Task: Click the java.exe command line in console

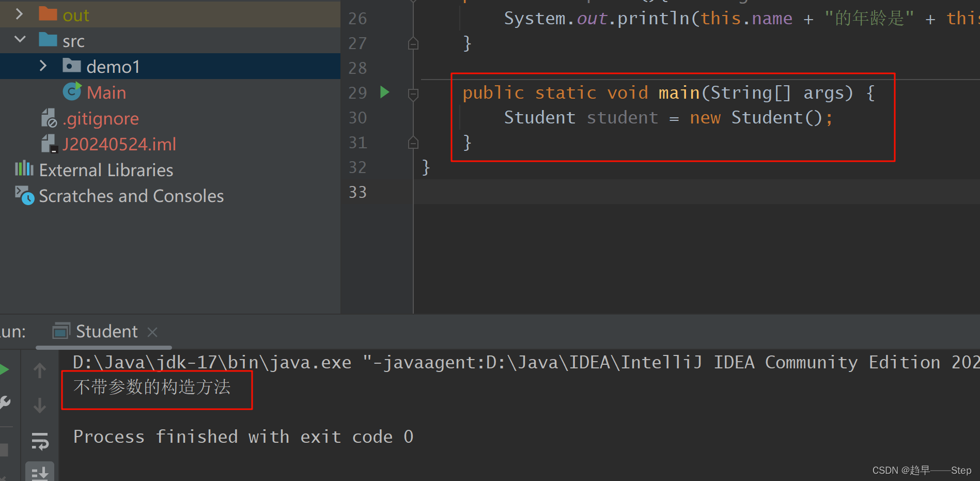Action: (x=526, y=363)
